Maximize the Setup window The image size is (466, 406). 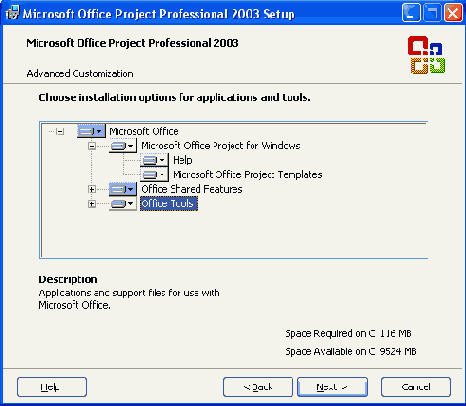(432, 13)
